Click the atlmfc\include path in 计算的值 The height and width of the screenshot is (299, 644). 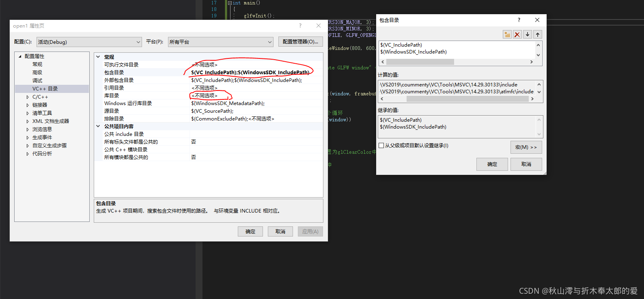tap(457, 92)
